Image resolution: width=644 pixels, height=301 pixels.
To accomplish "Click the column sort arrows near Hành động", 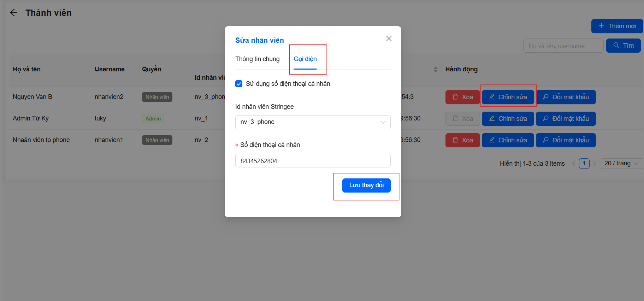I will (436, 70).
